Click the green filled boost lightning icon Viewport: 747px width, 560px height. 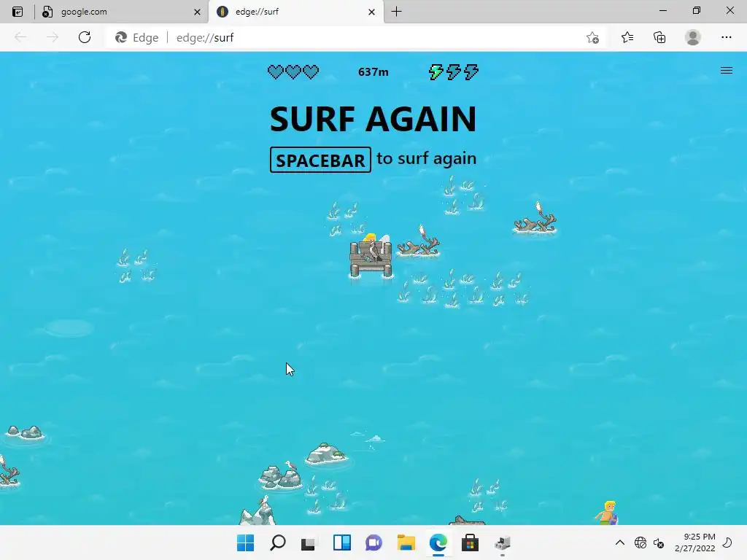tap(436, 72)
